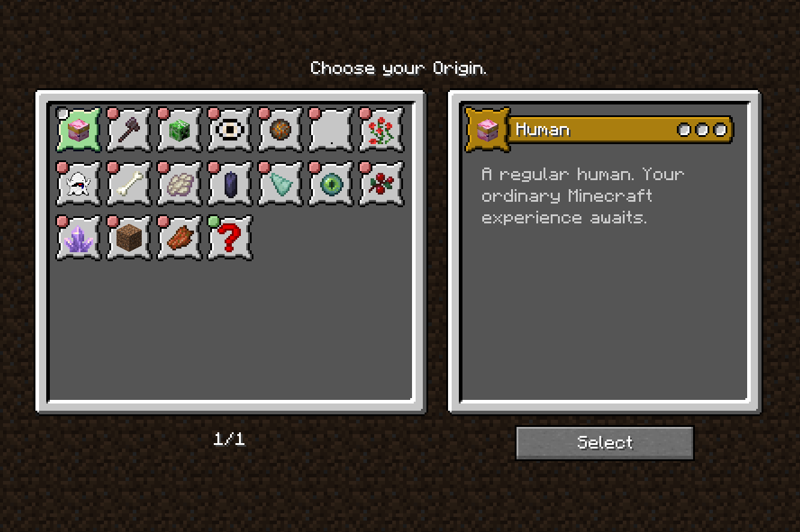Select the orange magma ball origin
This screenshot has width=800, height=532.
click(x=280, y=130)
